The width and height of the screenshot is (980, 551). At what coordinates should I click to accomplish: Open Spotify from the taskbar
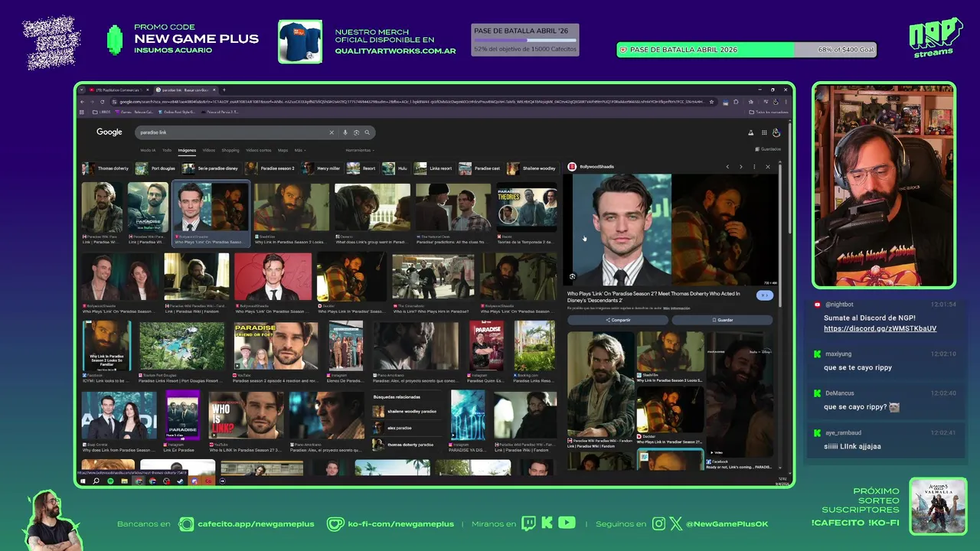click(111, 481)
